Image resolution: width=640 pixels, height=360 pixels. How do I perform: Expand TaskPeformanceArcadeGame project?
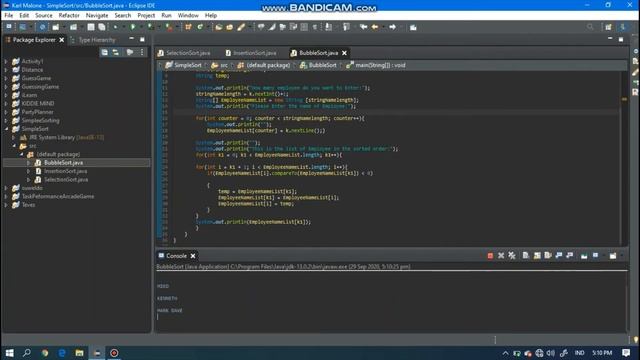point(6,196)
